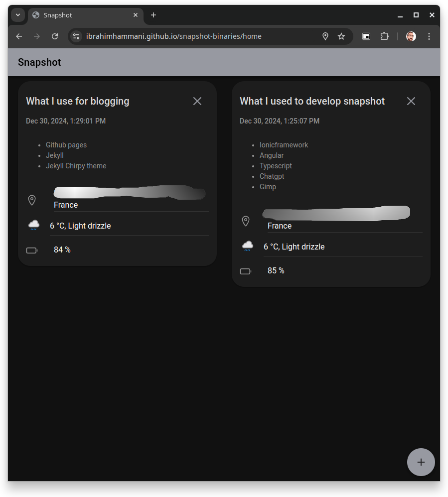448x497 pixels.
Task: Click the weather icon near 85 %
Action: click(x=247, y=246)
